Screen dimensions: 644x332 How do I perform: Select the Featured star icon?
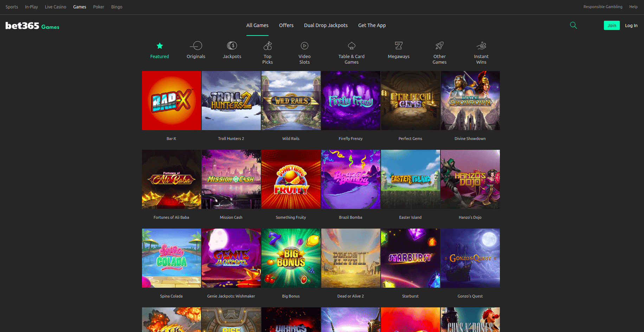tap(160, 46)
